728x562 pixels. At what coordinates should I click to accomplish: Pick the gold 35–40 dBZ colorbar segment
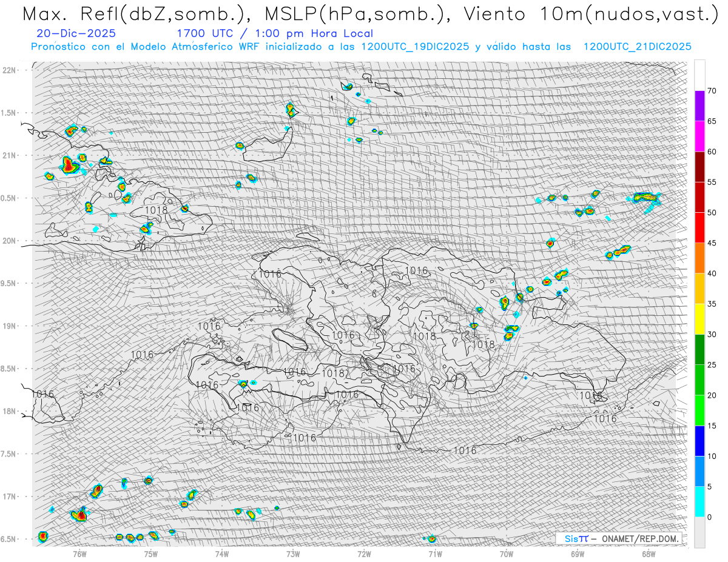(699, 289)
